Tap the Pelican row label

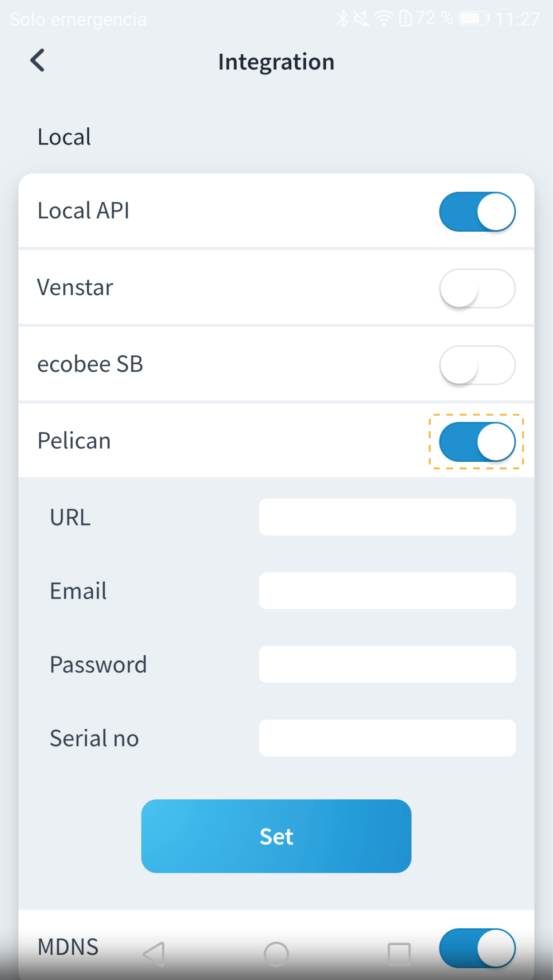(74, 441)
